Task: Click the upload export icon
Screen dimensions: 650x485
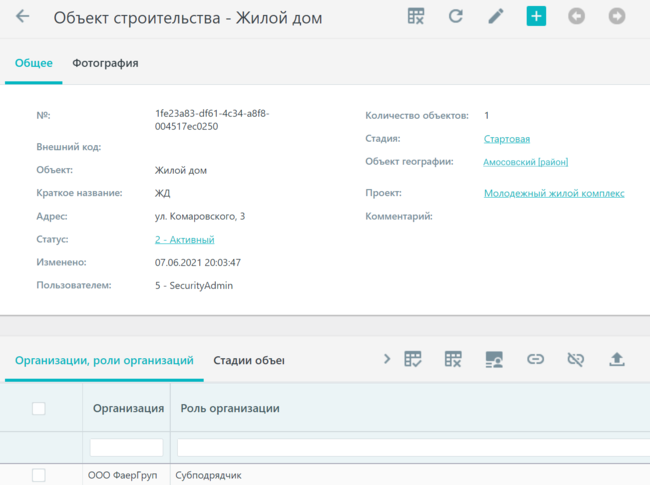Action: [x=617, y=359]
